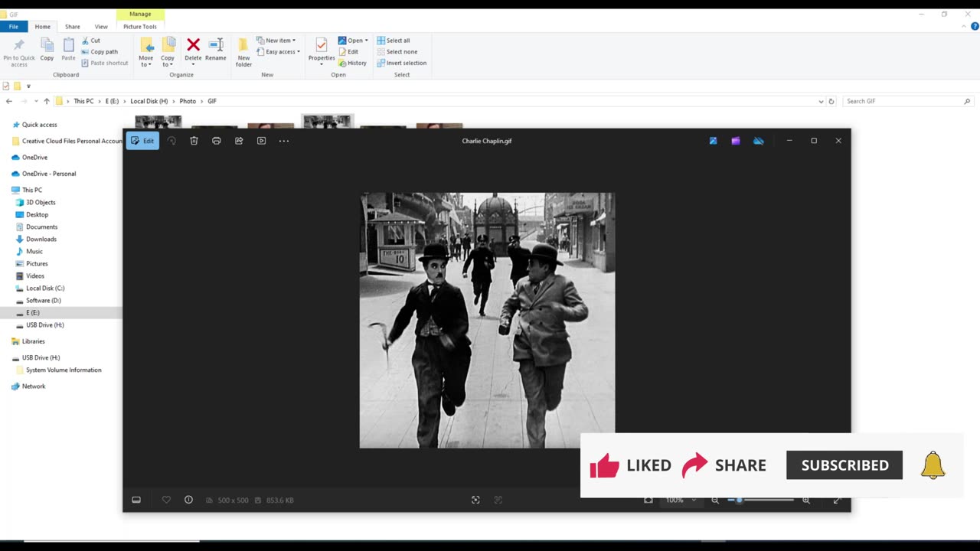This screenshot has width=980, height=551.
Task: Open the three-dots more menu in Photos
Action: [284, 141]
